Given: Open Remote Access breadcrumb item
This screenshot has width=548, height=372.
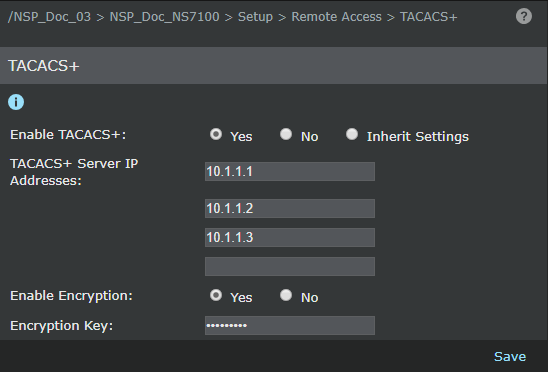Looking at the screenshot, I should 336,17.
